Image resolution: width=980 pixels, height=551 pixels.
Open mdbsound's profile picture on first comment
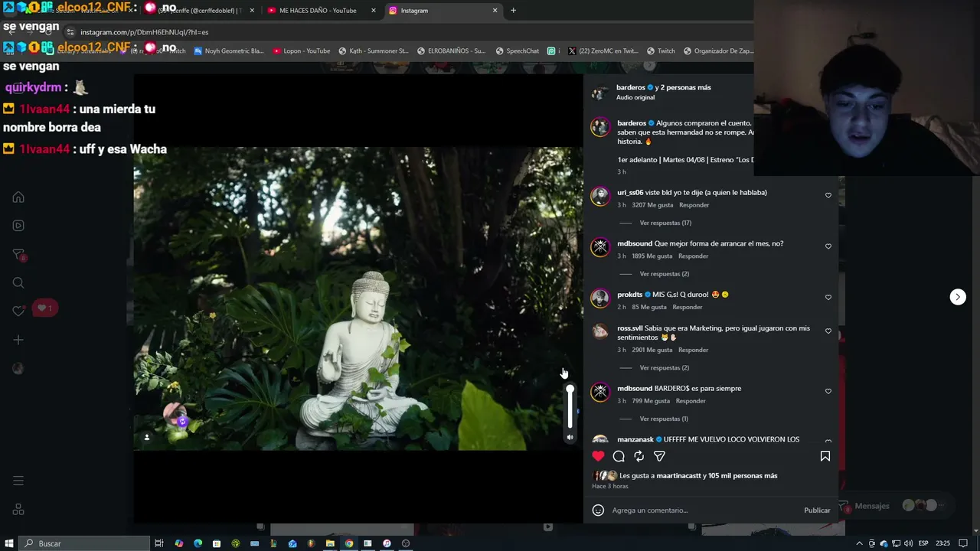600,246
